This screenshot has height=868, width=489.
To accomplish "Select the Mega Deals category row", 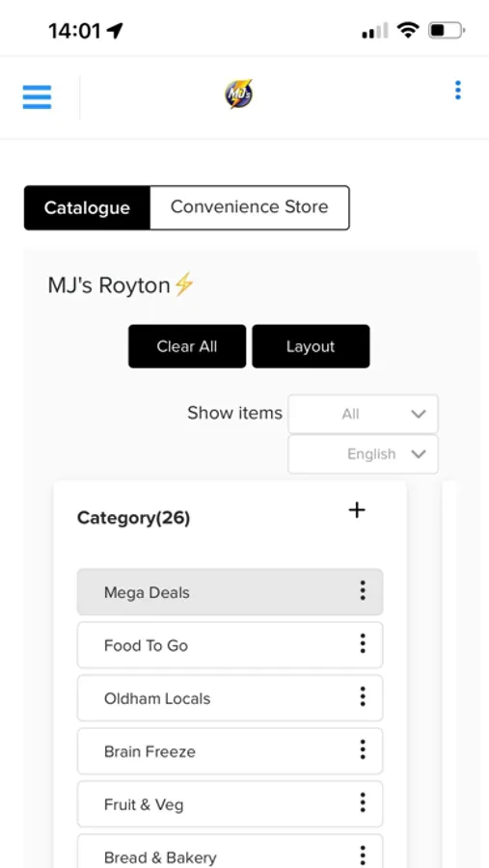I will click(x=230, y=592).
